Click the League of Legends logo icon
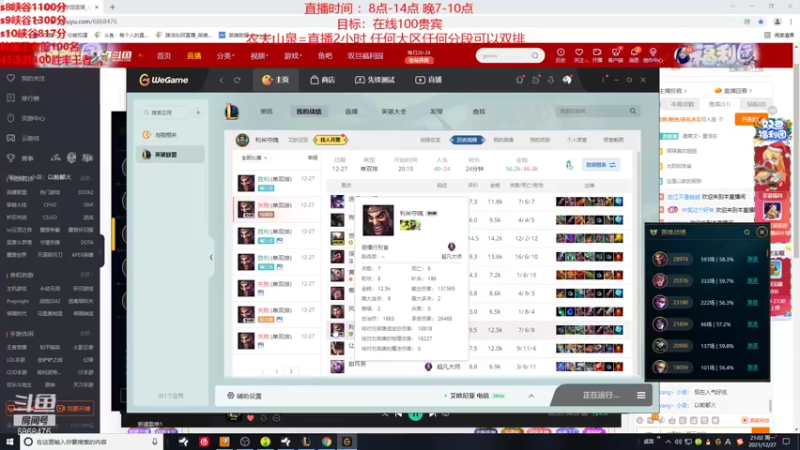The width and height of the screenshot is (800, 450). [232, 111]
